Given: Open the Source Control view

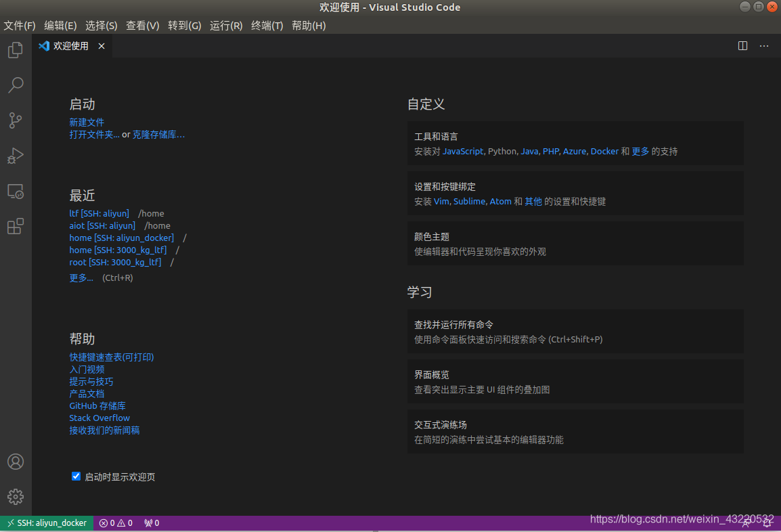Looking at the screenshot, I should pos(16,120).
